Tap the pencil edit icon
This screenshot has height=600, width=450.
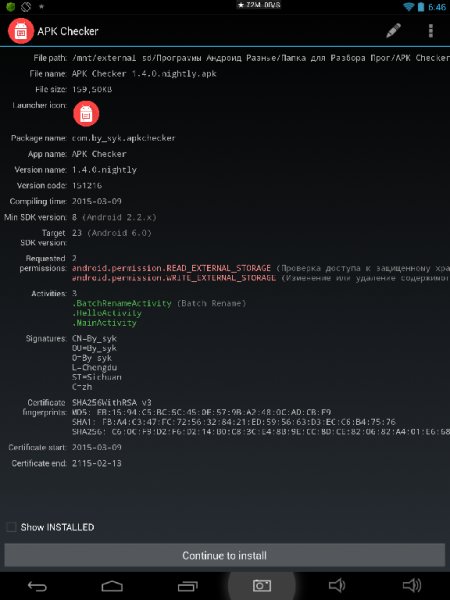[x=393, y=31]
